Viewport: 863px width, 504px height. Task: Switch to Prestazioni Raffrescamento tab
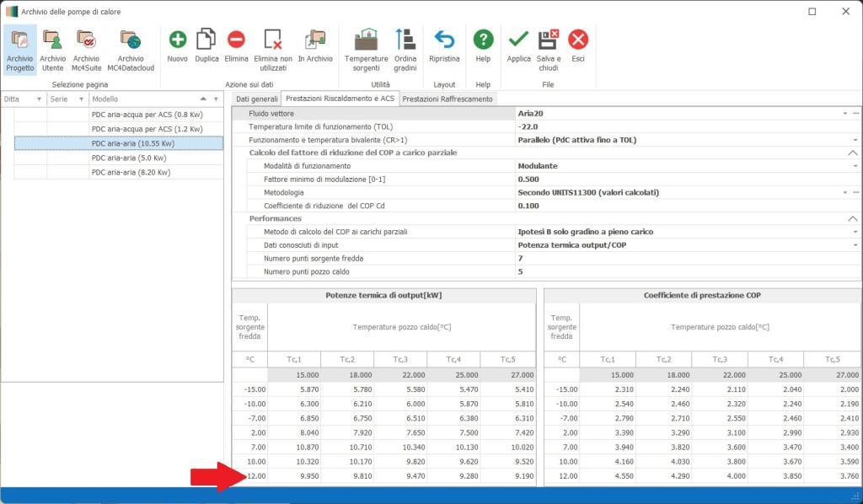coord(448,99)
